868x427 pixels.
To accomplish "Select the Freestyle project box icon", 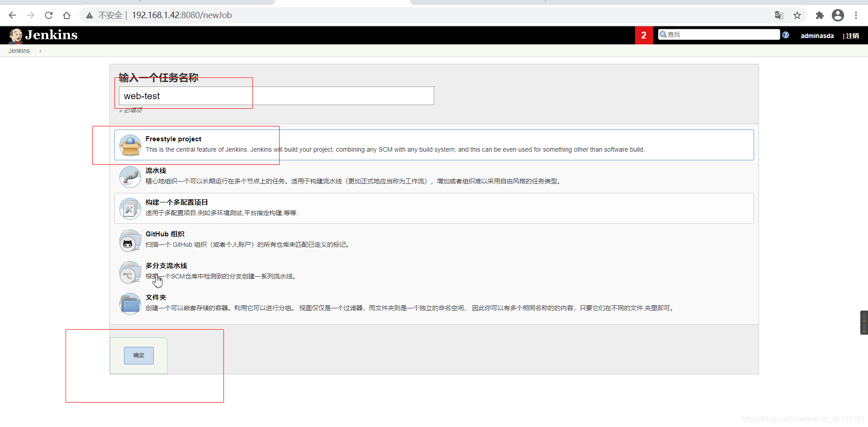I will click(x=130, y=145).
